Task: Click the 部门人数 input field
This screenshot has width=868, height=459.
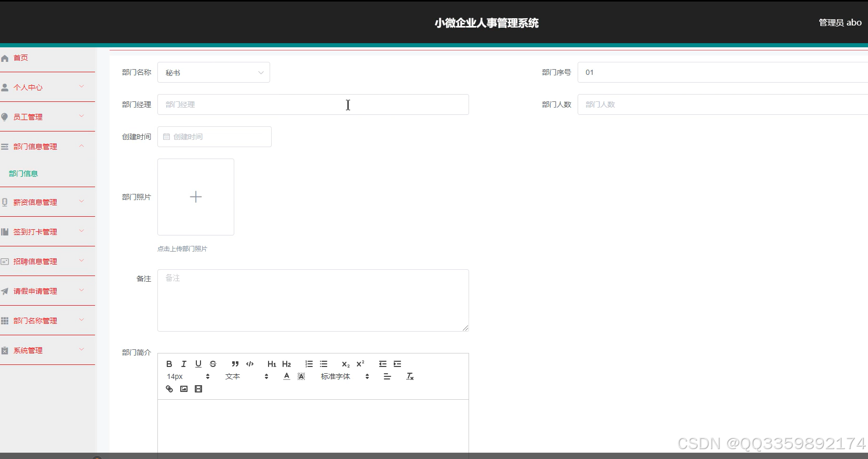Action: [723, 104]
